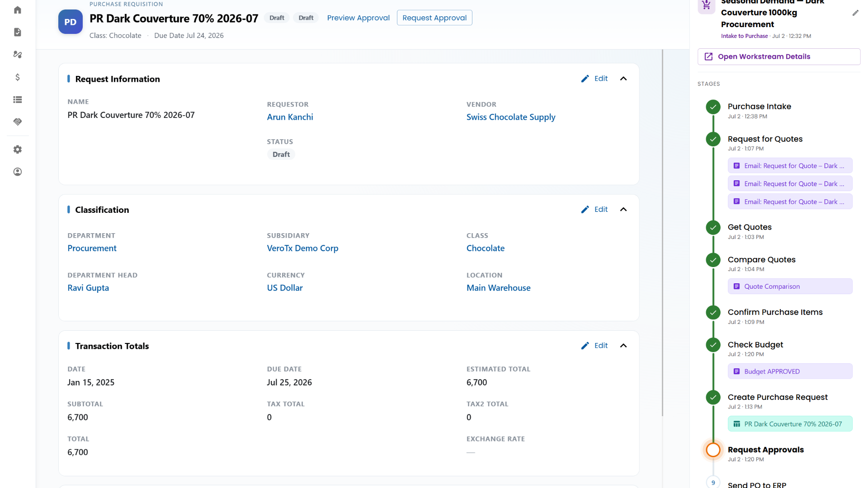Collapse the Classification section
Image resolution: width=868 pixels, height=488 pixels.
click(623, 209)
